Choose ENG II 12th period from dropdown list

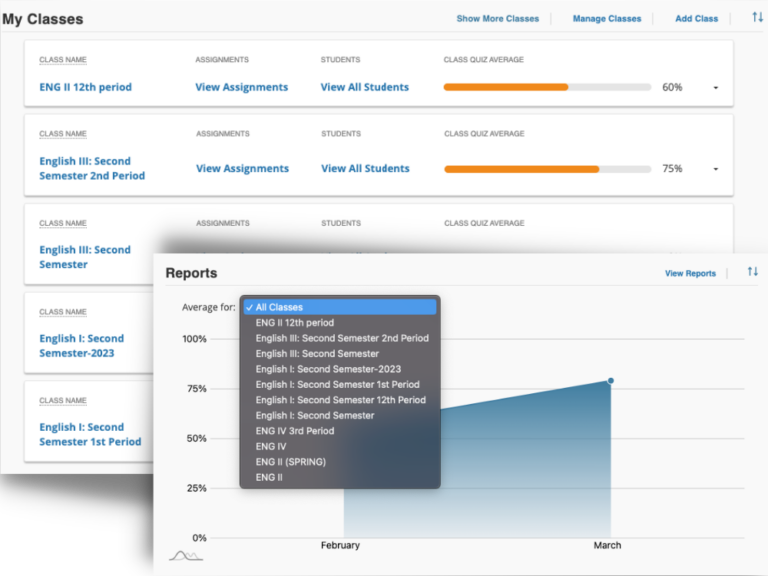click(295, 323)
